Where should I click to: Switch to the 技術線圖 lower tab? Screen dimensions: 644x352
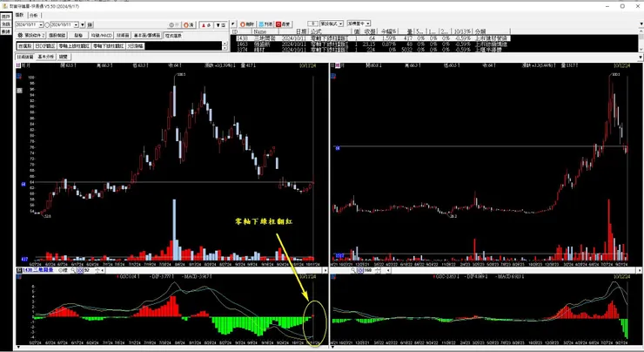point(24,57)
